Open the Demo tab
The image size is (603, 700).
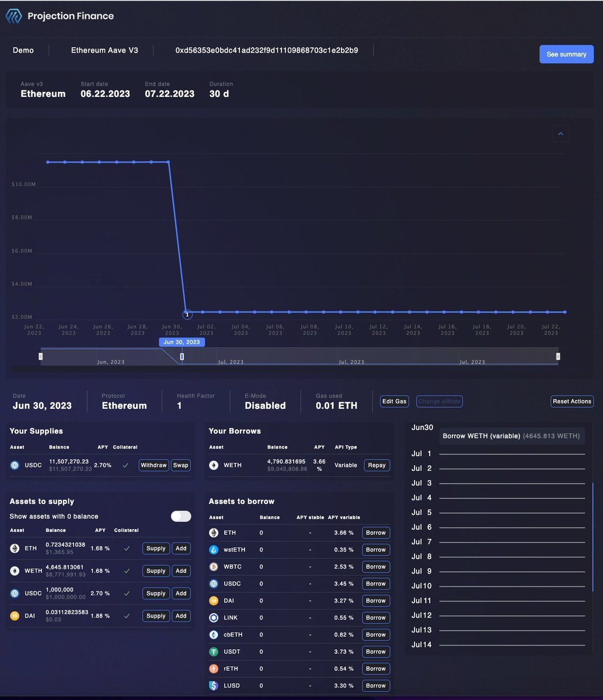(23, 51)
